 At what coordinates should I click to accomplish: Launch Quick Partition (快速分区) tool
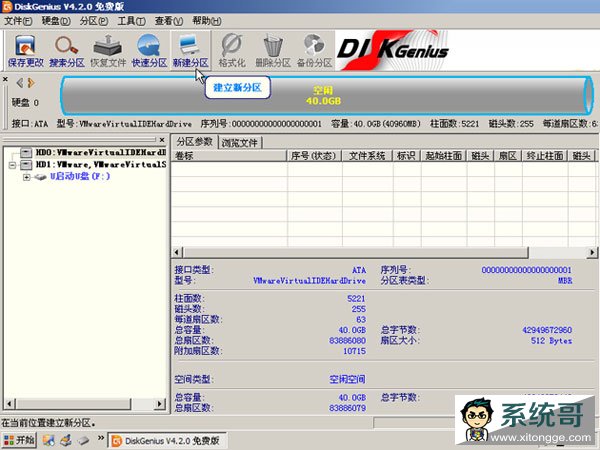click(x=149, y=51)
